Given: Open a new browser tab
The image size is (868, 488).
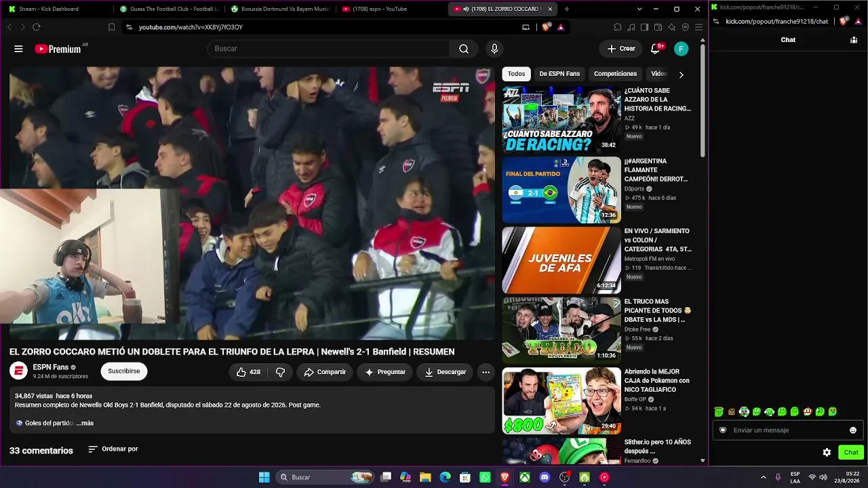Looking at the screenshot, I should [567, 9].
